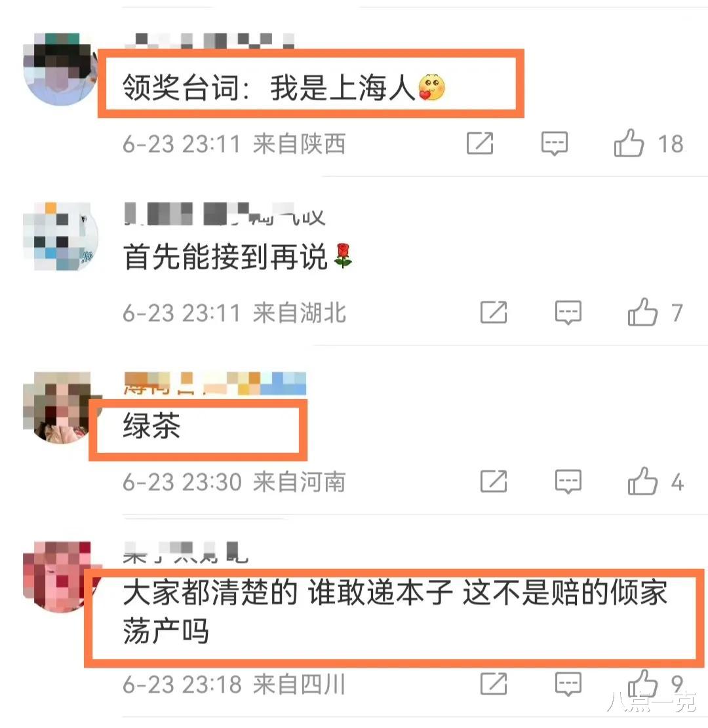The width and height of the screenshot is (708, 728).
Task: Select the comment text 领奖台词
Action: 181,87
